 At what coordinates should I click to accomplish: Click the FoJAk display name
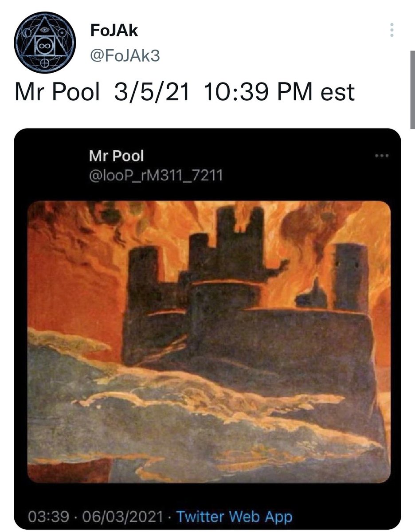pyautogui.click(x=114, y=31)
